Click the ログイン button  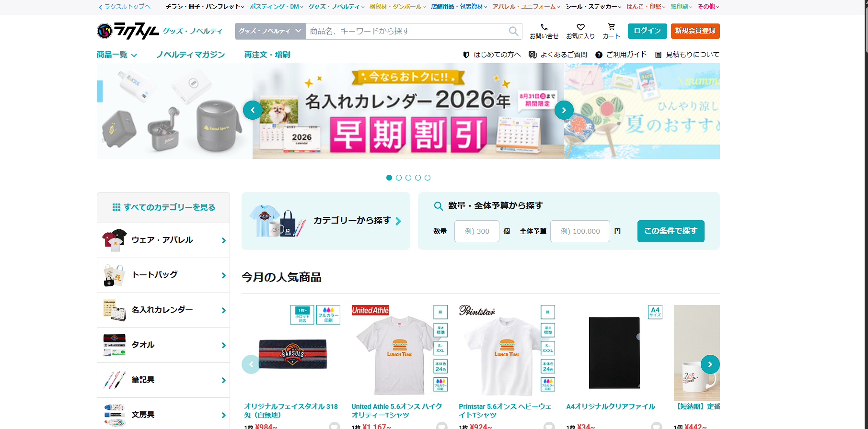[647, 31]
